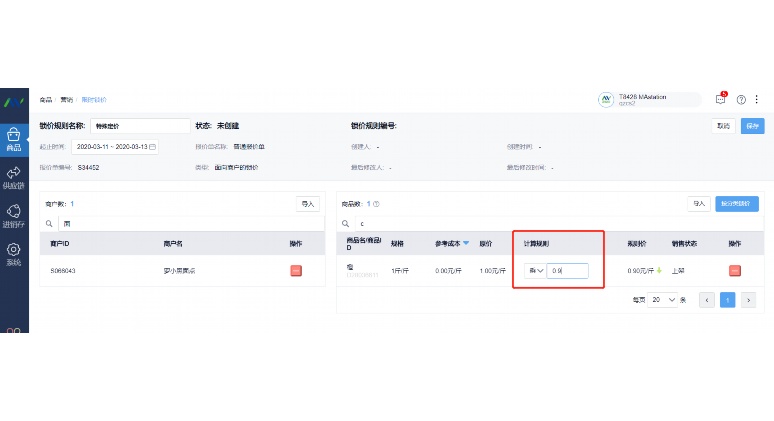Go to the previous page arrow
This screenshot has height=421, width=774.
pos(707,300)
